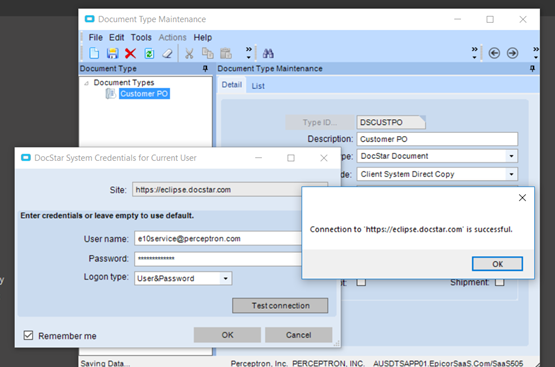The image size is (555, 367).
Task: Maximize the DocStar System Credentials dialog
Action: (291, 158)
